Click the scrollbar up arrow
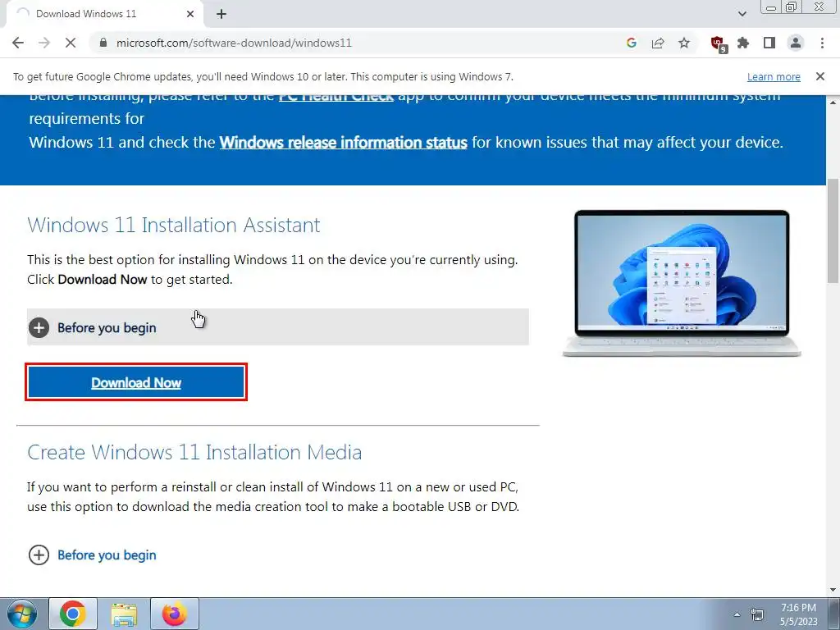This screenshot has height=630, width=840. [833, 102]
